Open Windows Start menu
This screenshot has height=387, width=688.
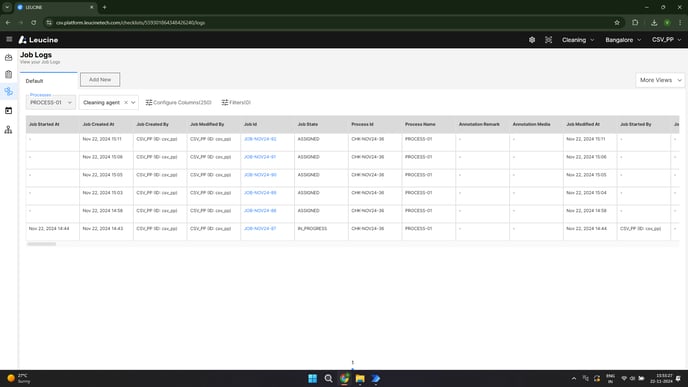coord(312,378)
